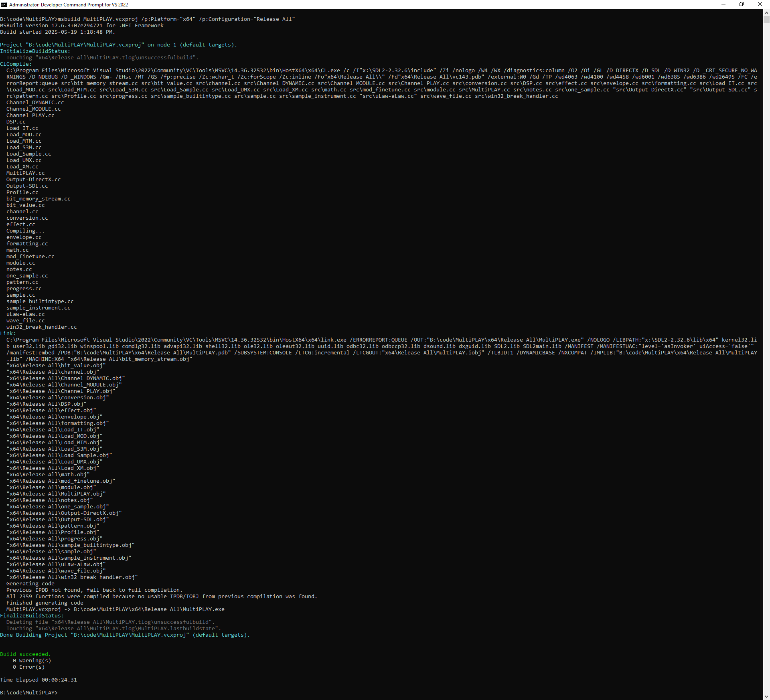Image resolution: width=770 pixels, height=700 pixels.
Task: Click the '0 Error(s)' line
Action: (x=28, y=667)
